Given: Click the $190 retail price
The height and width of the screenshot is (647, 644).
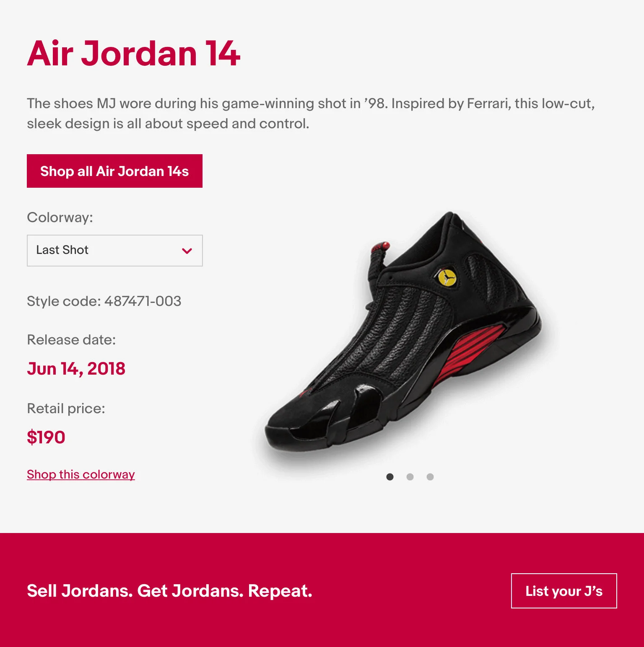Looking at the screenshot, I should point(46,437).
